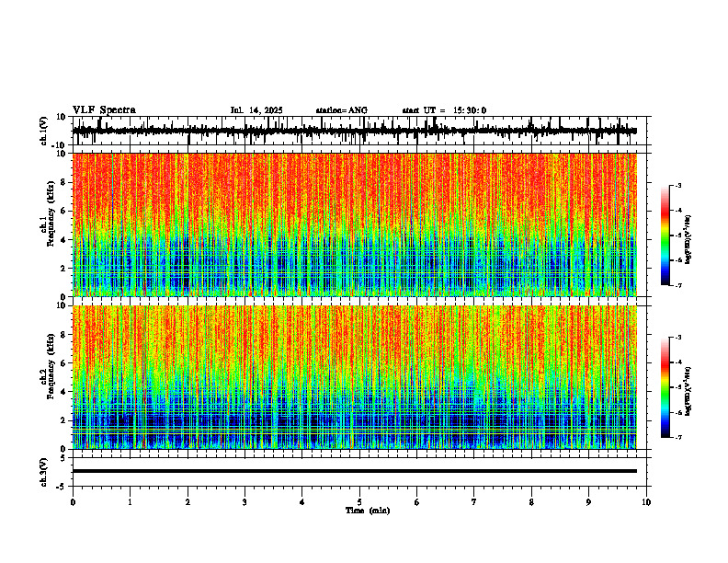Viewport: 728px width, 563px height.
Task: Click the "station=ANG" label
Action: point(341,110)
